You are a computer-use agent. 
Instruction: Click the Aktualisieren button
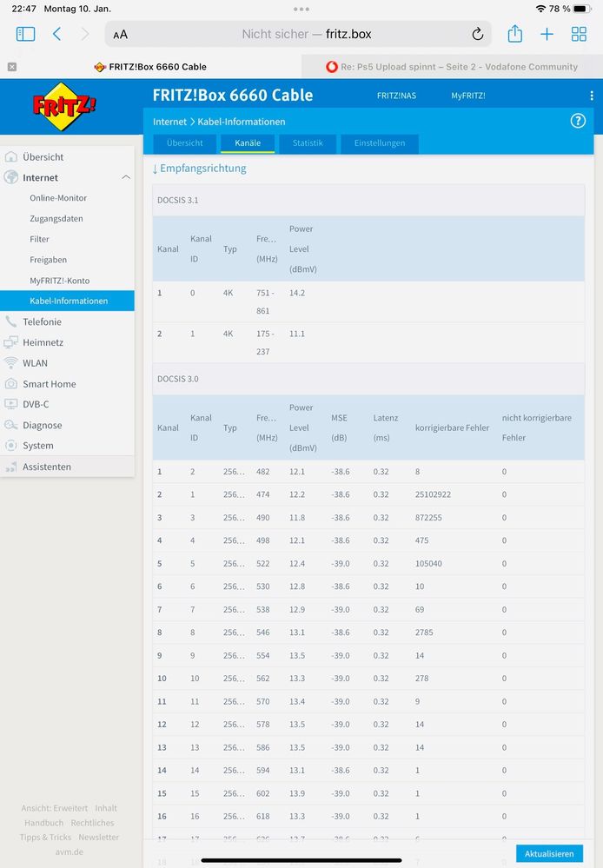click(549, 853)
